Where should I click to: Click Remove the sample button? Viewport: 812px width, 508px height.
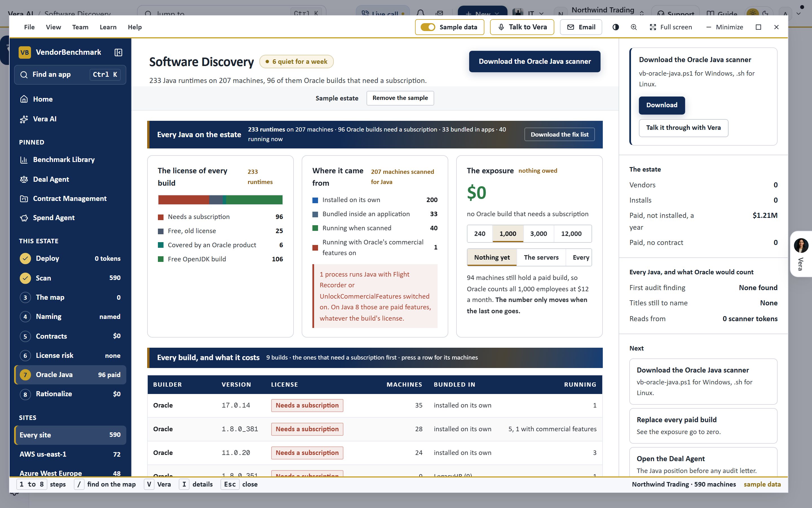coord(400,98)
